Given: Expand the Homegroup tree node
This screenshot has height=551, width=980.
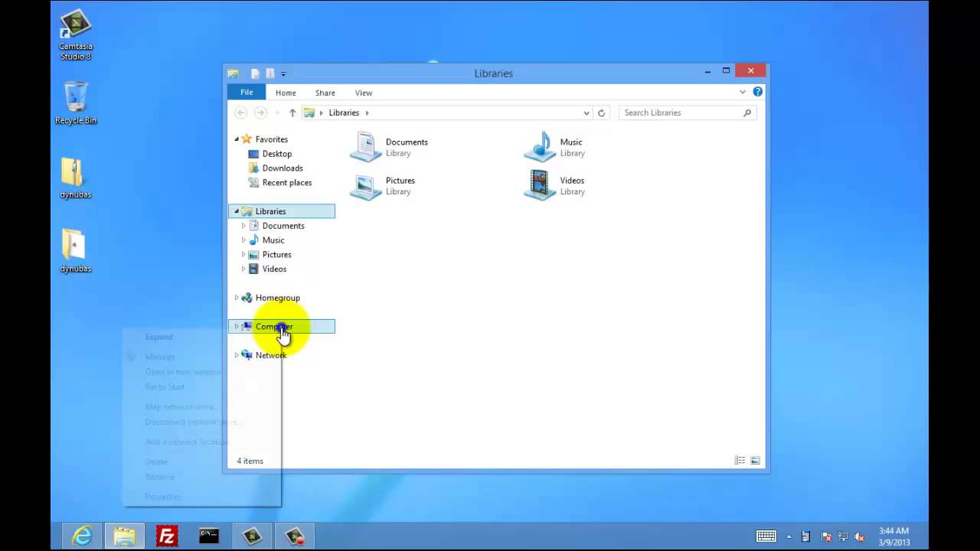Looking at the screenshot, I should click(237, 298).
